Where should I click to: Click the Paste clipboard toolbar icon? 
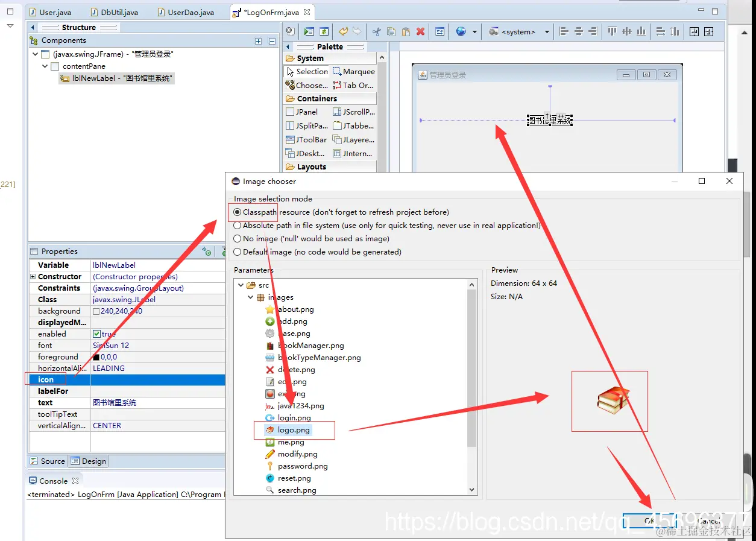(406, 31)
